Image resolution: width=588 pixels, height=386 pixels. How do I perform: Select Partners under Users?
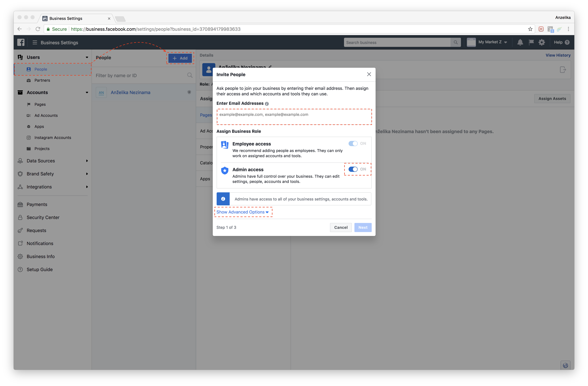click(x=42, y=80)
